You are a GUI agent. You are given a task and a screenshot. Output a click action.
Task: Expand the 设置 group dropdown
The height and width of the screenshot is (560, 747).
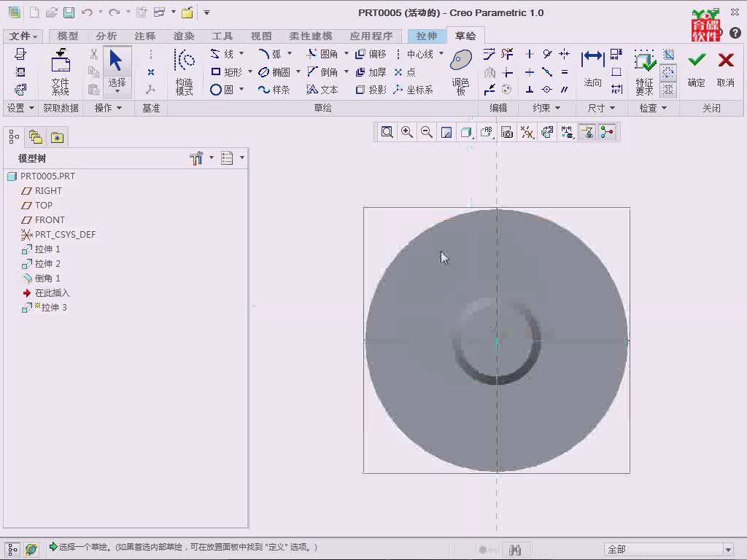(20, 109)
